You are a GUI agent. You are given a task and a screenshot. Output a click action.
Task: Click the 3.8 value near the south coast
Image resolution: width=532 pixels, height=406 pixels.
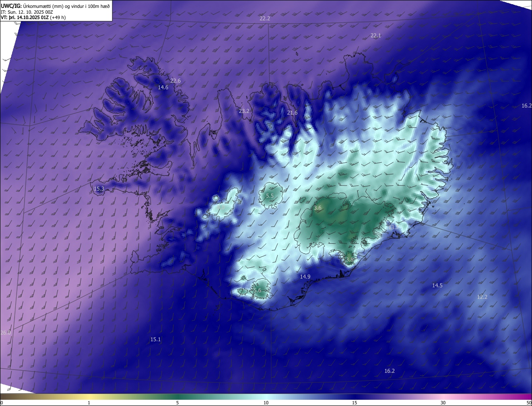[349, 260]
